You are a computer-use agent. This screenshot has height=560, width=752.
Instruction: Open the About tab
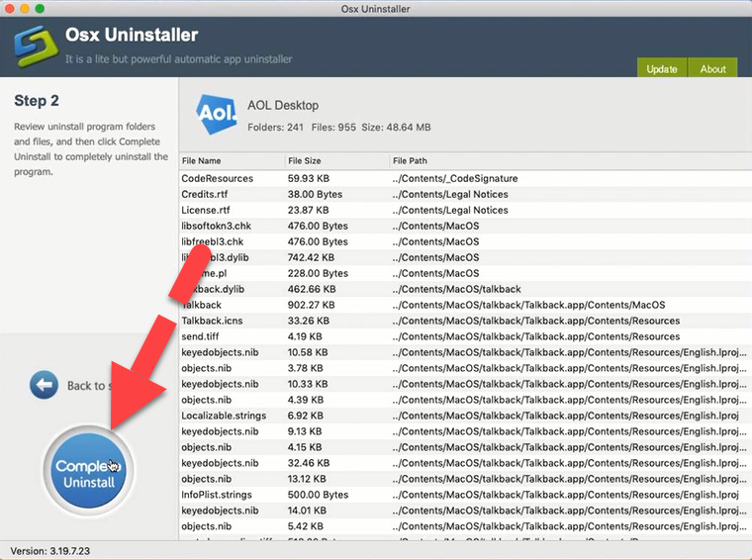712,68
